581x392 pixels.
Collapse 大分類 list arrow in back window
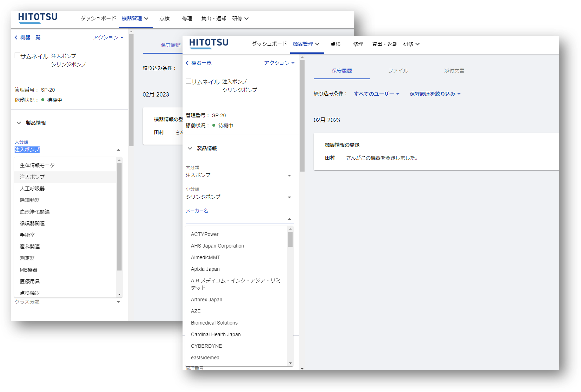[119, 150]
